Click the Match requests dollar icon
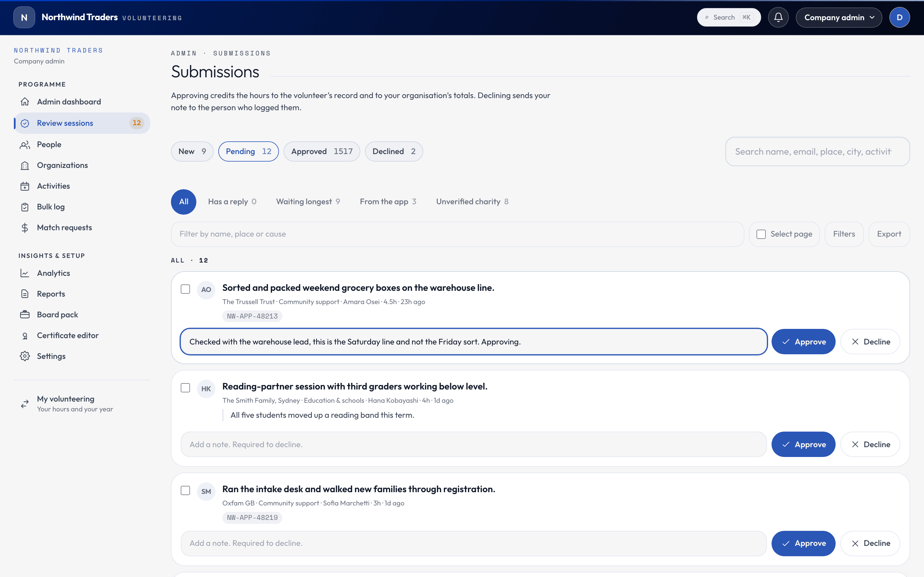Screen dimensions: 924x577 [x=25, y=228]
